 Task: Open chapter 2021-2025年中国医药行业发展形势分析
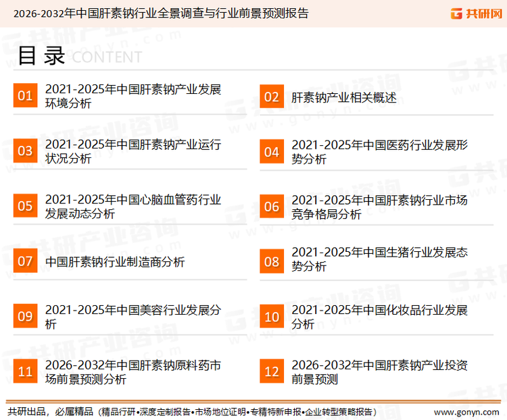[379, 152]
